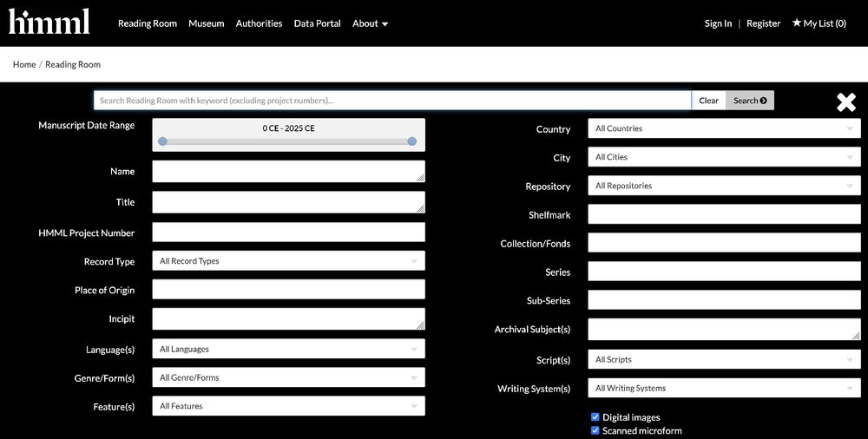The image size is (868, 439).
Task: Open the All Genre/Forms dropdown
Action: 288,377
